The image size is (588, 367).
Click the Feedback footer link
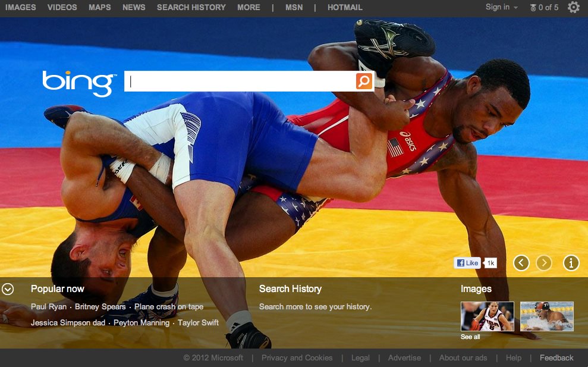(556, 358)
